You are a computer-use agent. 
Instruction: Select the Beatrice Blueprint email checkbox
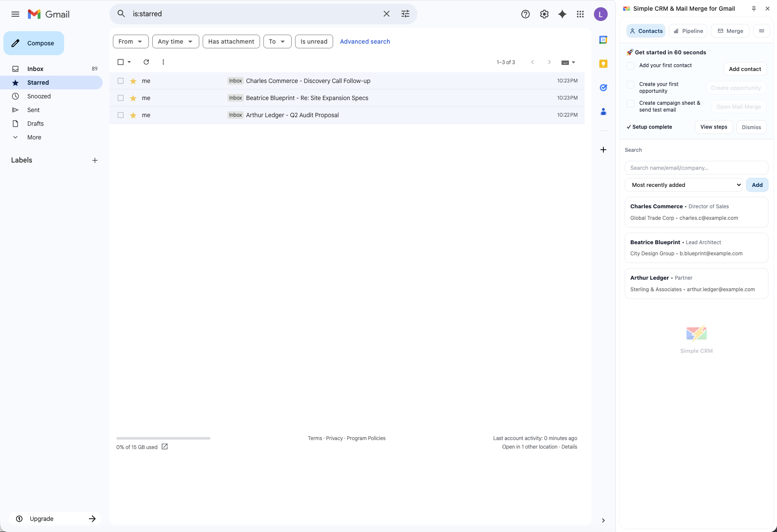click(x=121, y=98)
